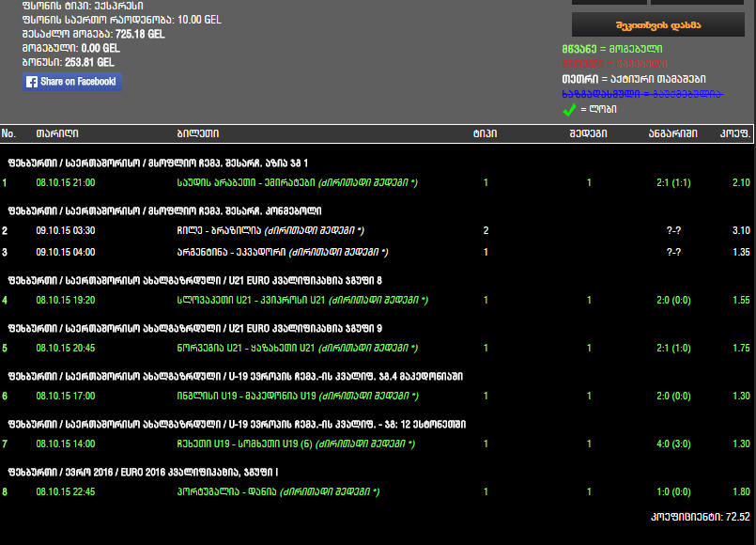Click the odds value 3.10

coord(741,230)
